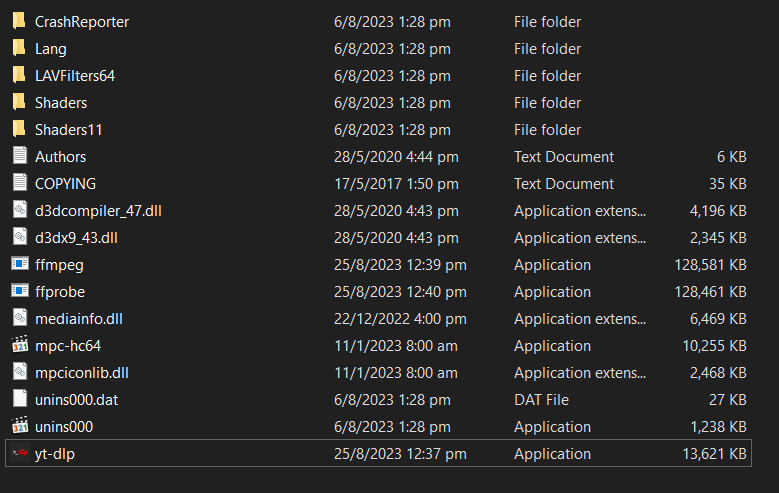Select the LAVFilters64 folder name
Viewport: 779px width, 493px height.
tap(75, 76)
